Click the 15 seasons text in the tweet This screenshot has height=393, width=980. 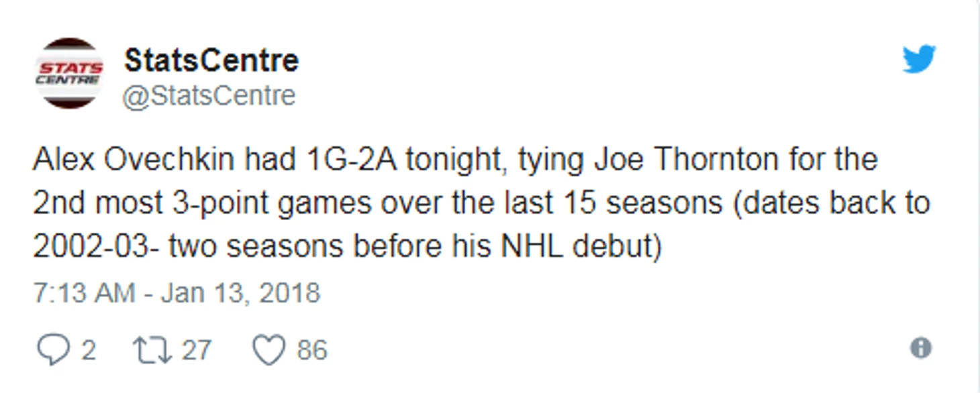click(659, 203)
